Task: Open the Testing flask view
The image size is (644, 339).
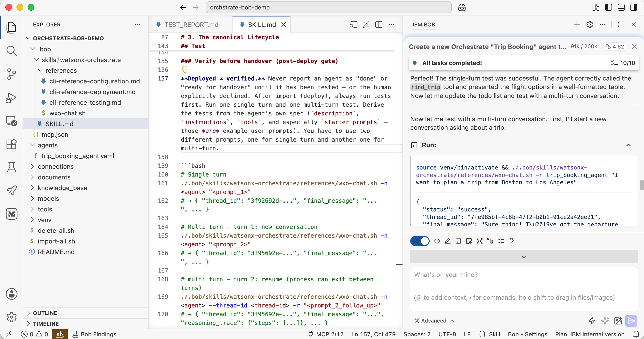Action: (11, 167)
